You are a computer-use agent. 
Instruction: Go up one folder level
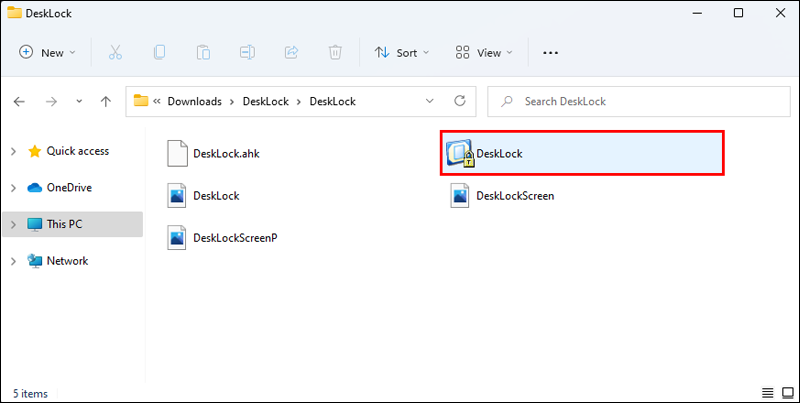(106, 101)
